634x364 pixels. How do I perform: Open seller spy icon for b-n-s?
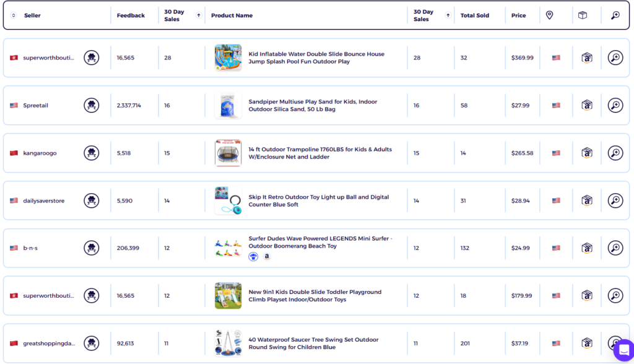pos(92,248)
